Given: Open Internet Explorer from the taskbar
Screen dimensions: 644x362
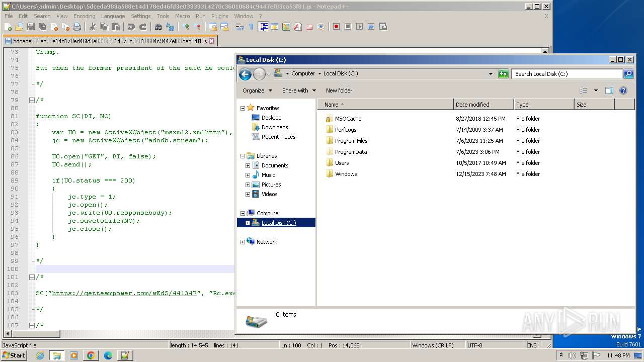Looking at the screenshot, I should (x=40, y=355).
